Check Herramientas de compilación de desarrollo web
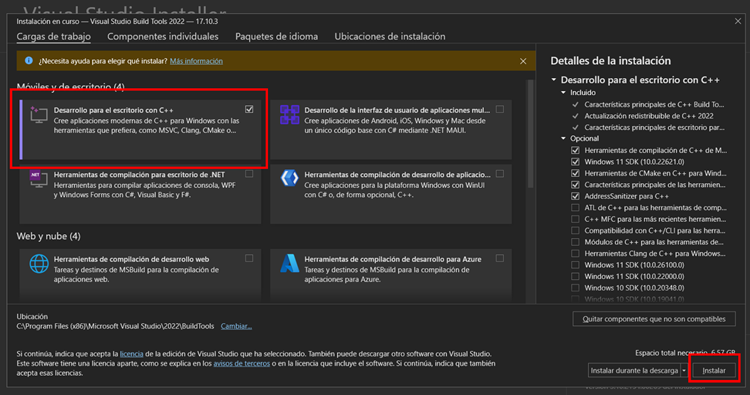Viewport: 750px width, 395px height. (x=249, y=258)
